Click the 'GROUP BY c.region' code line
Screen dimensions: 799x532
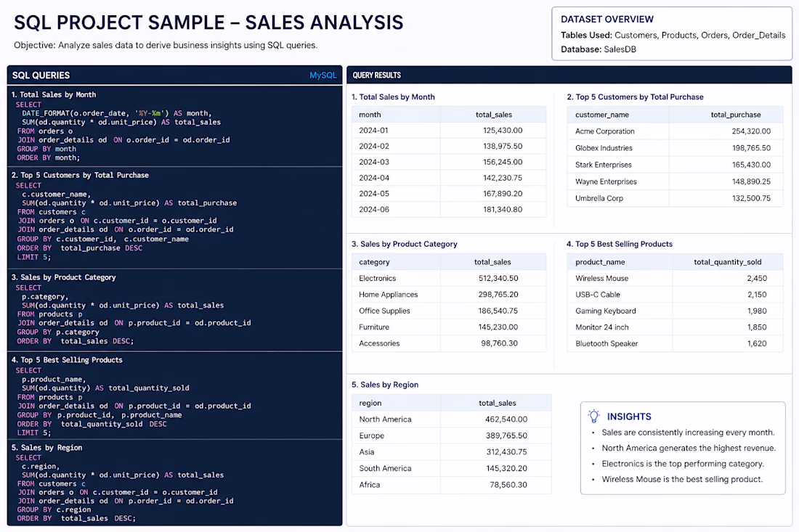click(54, 510)
